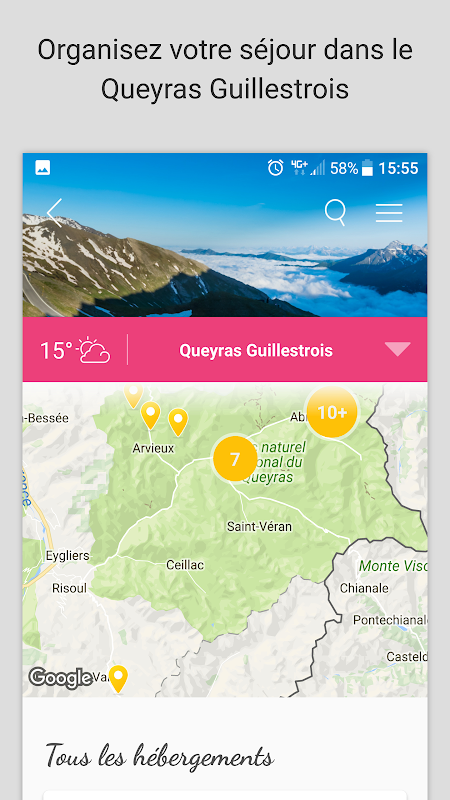This screenshot has height=800, width=450.
Task: Open the Queyras Guillestrois location selector
Action: (256, 351)
